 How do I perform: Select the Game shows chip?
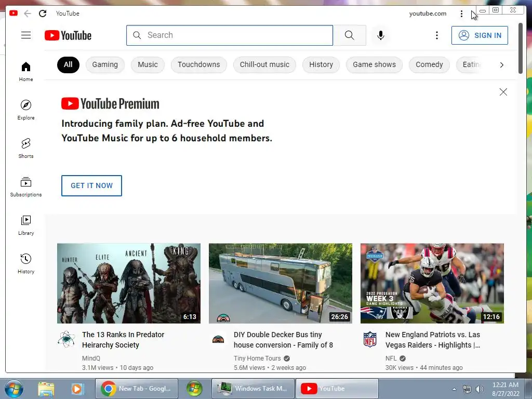point(374,64)
